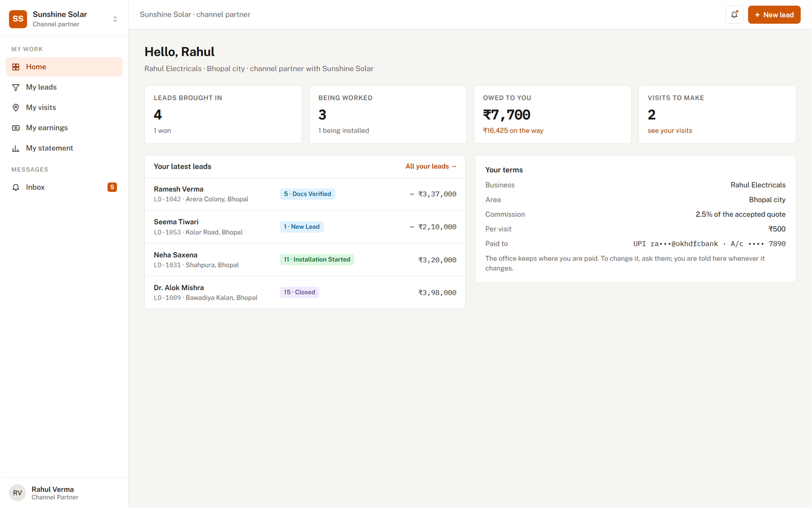Click the My statement bar chart icon
This screenshot has height=508, width=812.
(16, 148)
